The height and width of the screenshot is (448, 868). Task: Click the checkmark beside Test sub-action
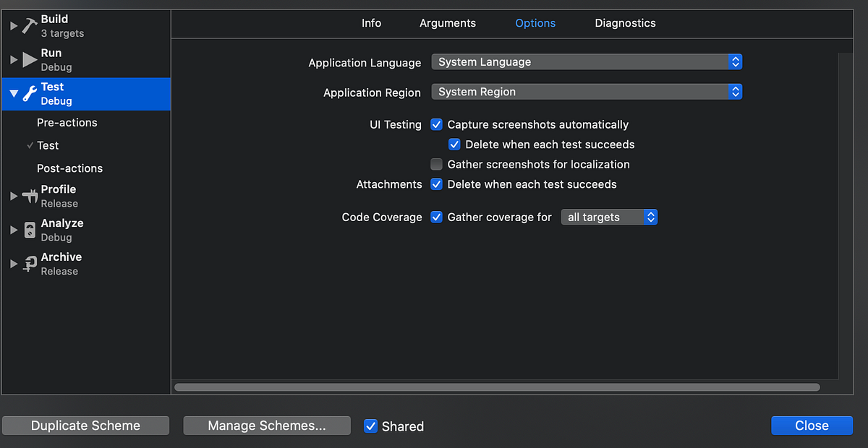pyautogui.click(x=30, y=145)
